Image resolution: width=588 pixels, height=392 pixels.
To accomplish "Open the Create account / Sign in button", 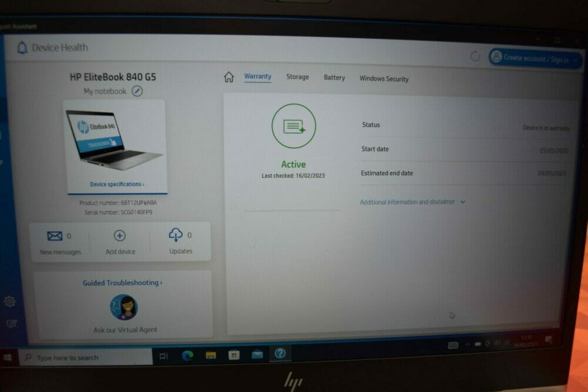I will point(536,58).
